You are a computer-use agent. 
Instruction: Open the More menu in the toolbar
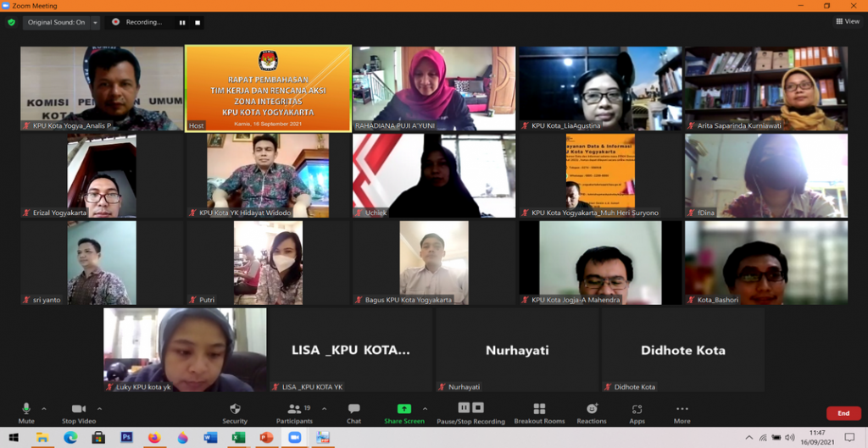click(x=682, y=410)
